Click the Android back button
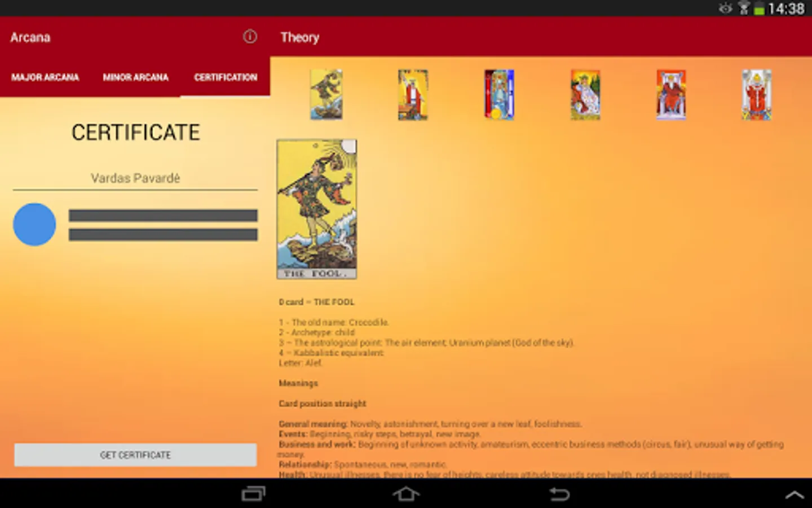Screen dimensions: 812x508 [x=559, y=494]
